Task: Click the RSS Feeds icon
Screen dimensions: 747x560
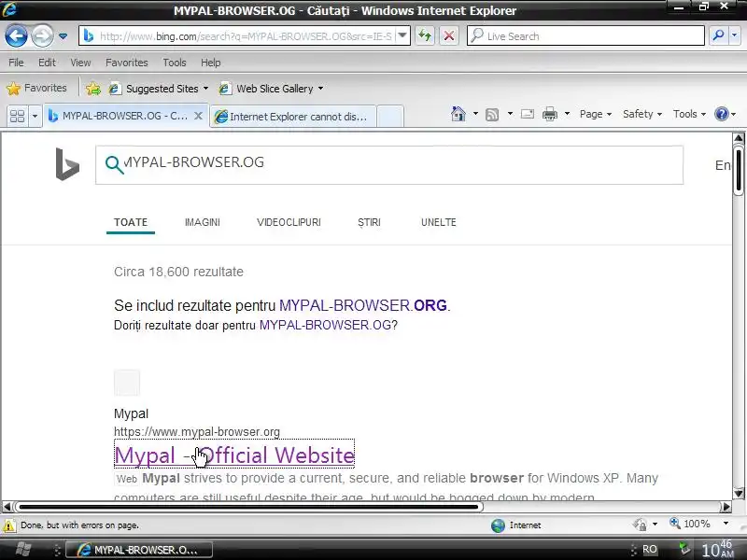Action: tap(492, 114)
